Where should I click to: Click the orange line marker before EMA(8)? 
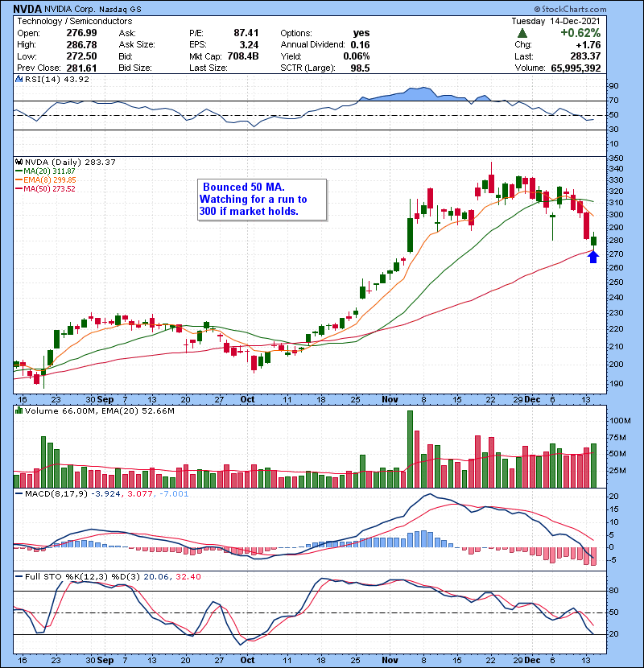pyautogui.click(x=19, y=180)
